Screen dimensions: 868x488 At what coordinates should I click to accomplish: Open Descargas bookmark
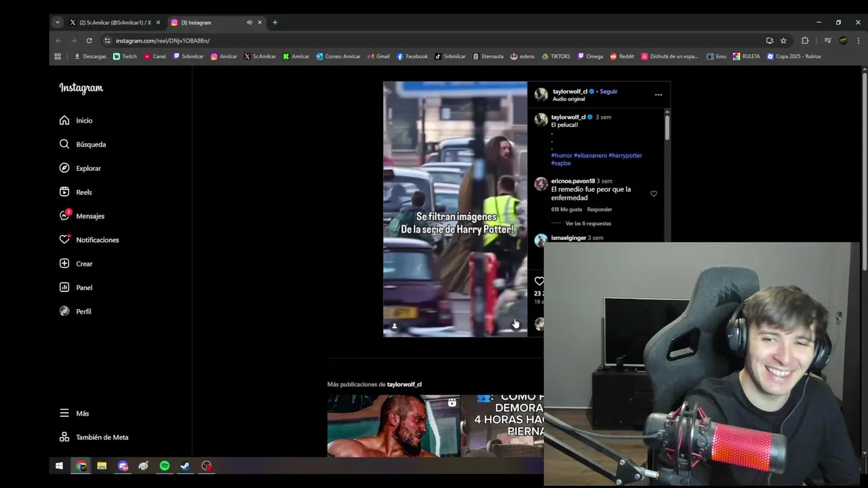coord(90,56)
